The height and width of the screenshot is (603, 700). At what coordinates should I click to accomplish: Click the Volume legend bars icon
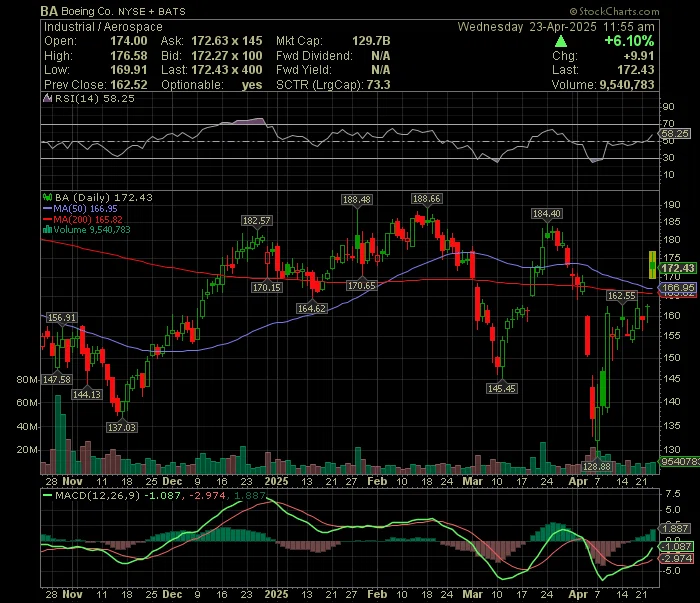[x=47, y=230]
